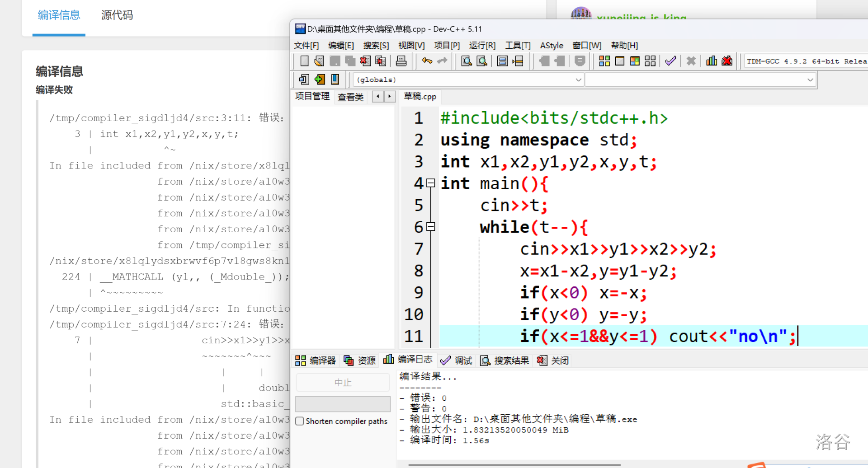Image resolution: width=868 pixels, height=468 pixels.
Task: Switch to the 查看类 side tab
Action: [x=350, y=97]
